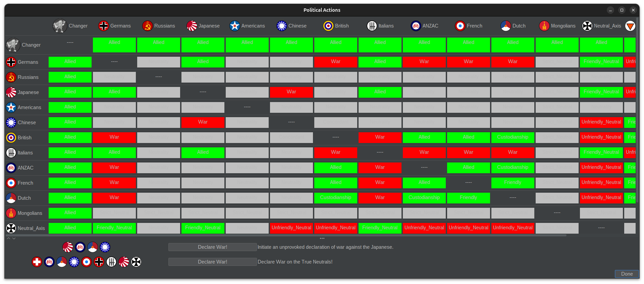This screenshot has height=284, width=644.
Task: Click the French roundel in lower action row
Action: click(x=87, y=262)
